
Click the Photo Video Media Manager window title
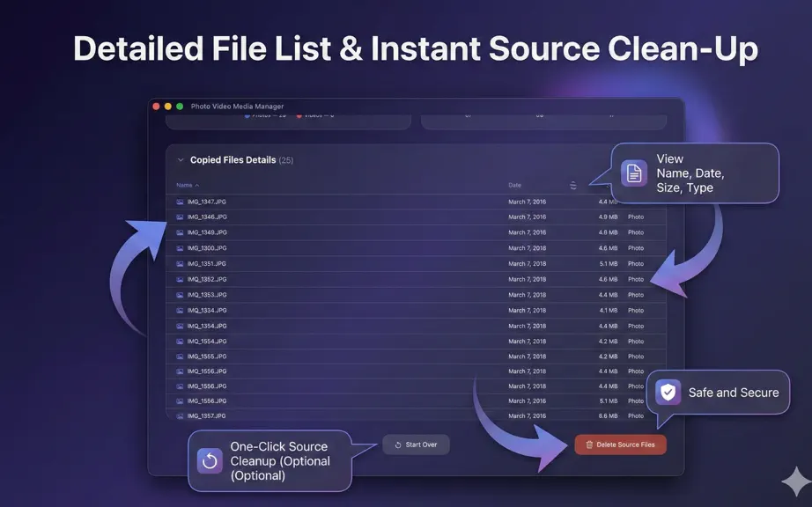(x=237, y=107)
